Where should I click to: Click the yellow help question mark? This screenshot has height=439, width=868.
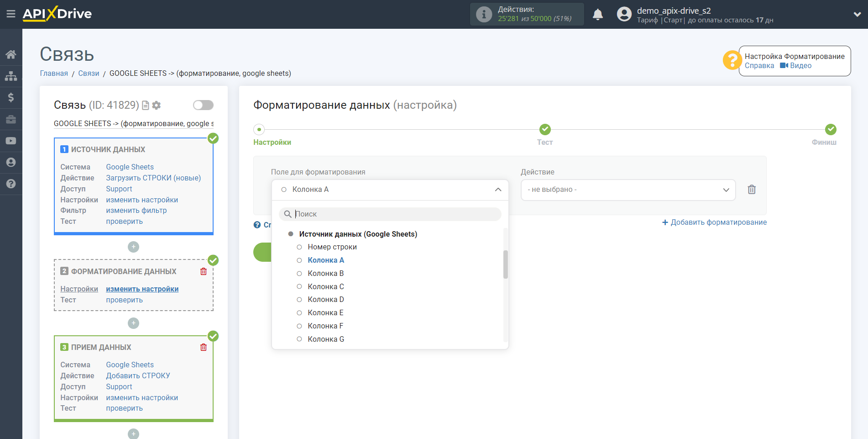coord(732,60)
